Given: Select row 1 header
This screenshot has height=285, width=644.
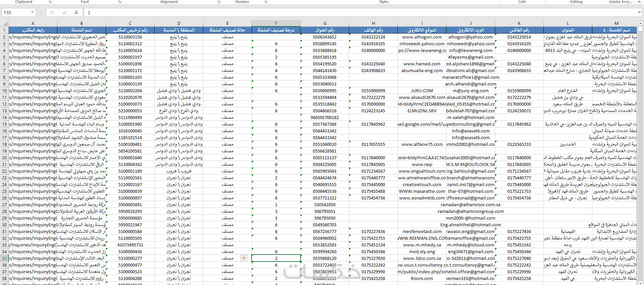Looking at the screenshot, I should coord(4,30).
